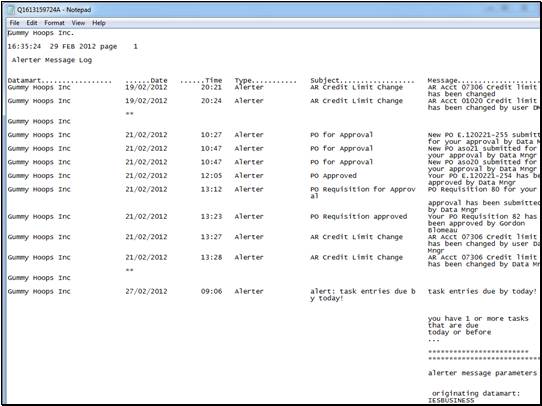Click the Q1613159724A - Notepad title text
This screenshot has height=406, width=542.
[54, 10]
